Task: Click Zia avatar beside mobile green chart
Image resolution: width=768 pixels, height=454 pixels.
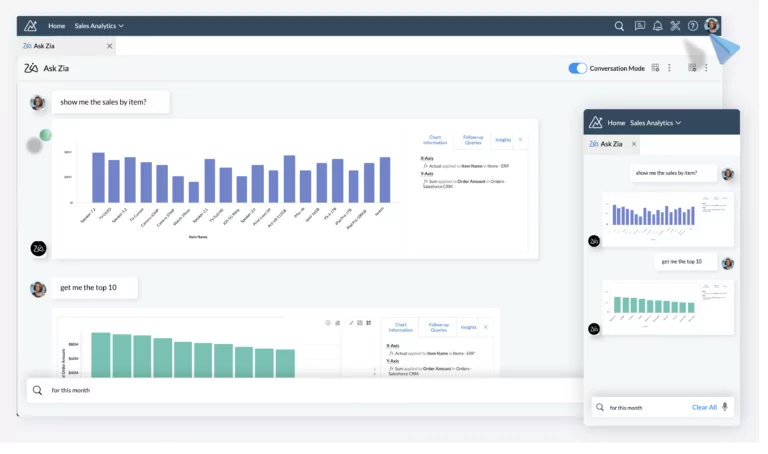Action: 594,329
